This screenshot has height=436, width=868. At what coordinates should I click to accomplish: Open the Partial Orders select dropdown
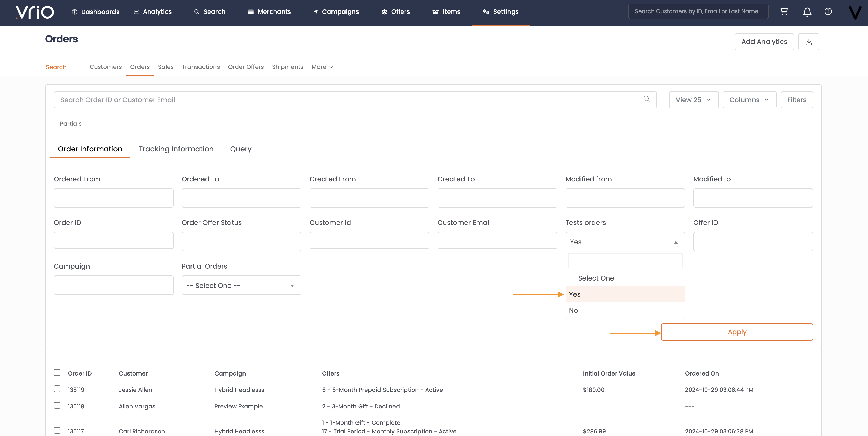point(241,285)
